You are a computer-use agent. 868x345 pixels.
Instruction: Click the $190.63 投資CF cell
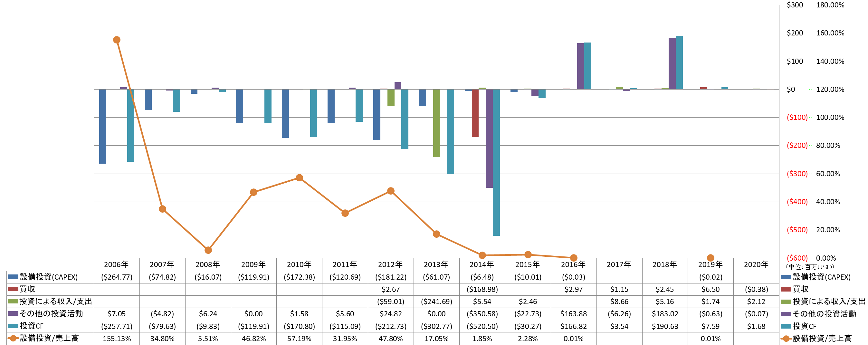pyautogui.click(x=665, y=326)
